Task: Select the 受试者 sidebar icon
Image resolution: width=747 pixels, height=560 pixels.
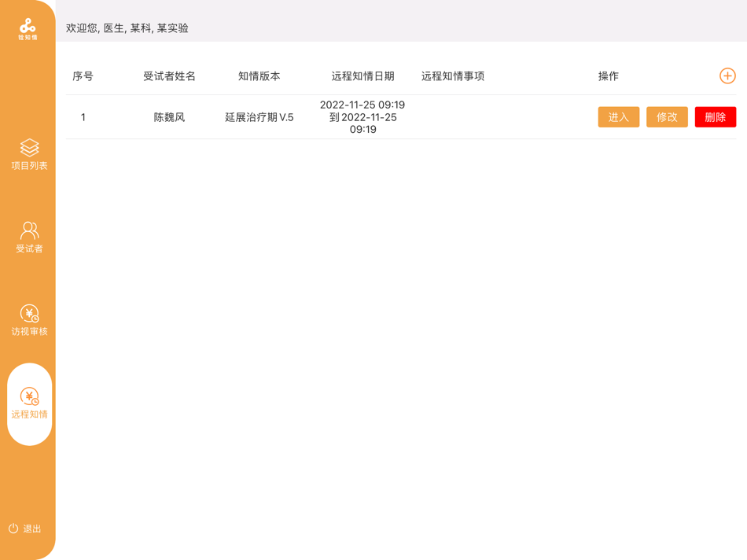Action: pos(29,236)
